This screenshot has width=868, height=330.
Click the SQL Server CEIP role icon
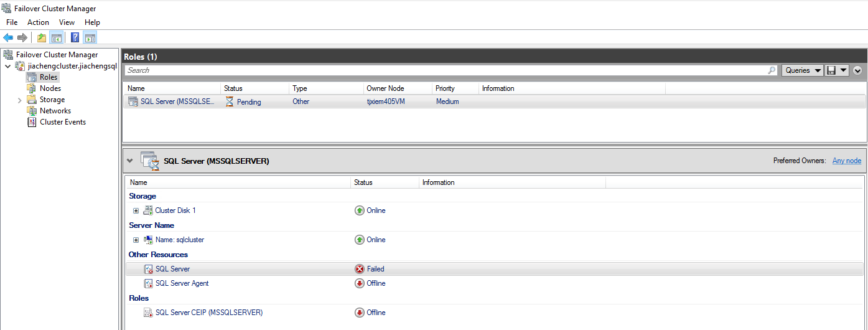(x=149, y=313)
